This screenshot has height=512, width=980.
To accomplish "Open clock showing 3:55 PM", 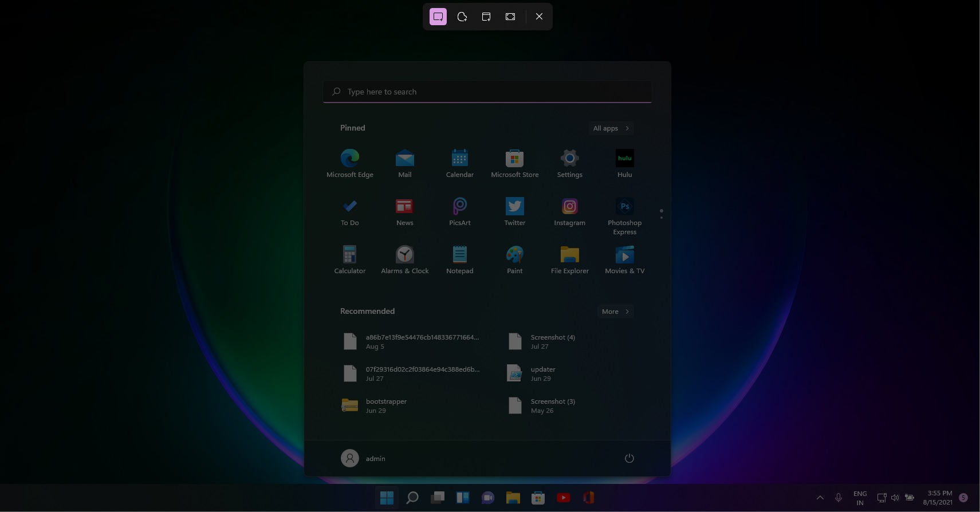I will click(938, 498).
